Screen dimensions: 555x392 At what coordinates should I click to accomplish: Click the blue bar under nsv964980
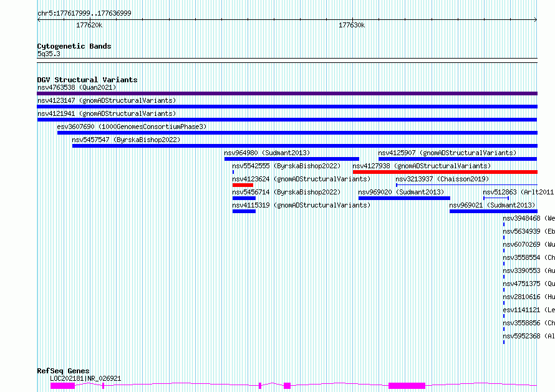pos(292,159)
